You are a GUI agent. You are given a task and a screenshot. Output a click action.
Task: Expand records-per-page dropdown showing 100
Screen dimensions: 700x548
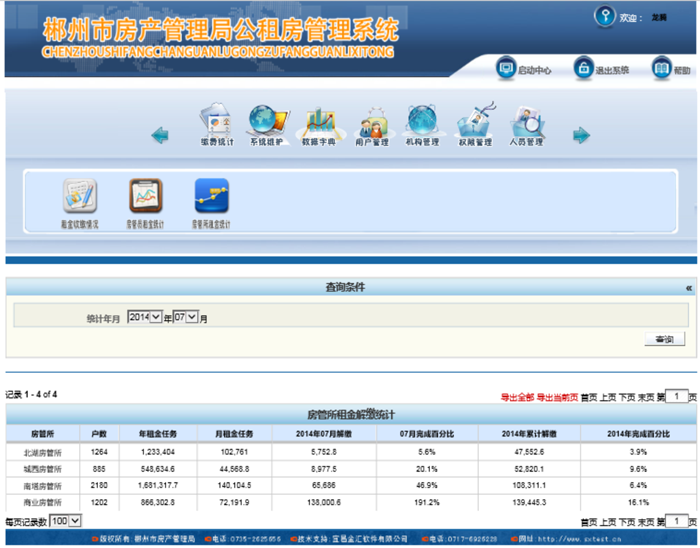coord(65,521)
